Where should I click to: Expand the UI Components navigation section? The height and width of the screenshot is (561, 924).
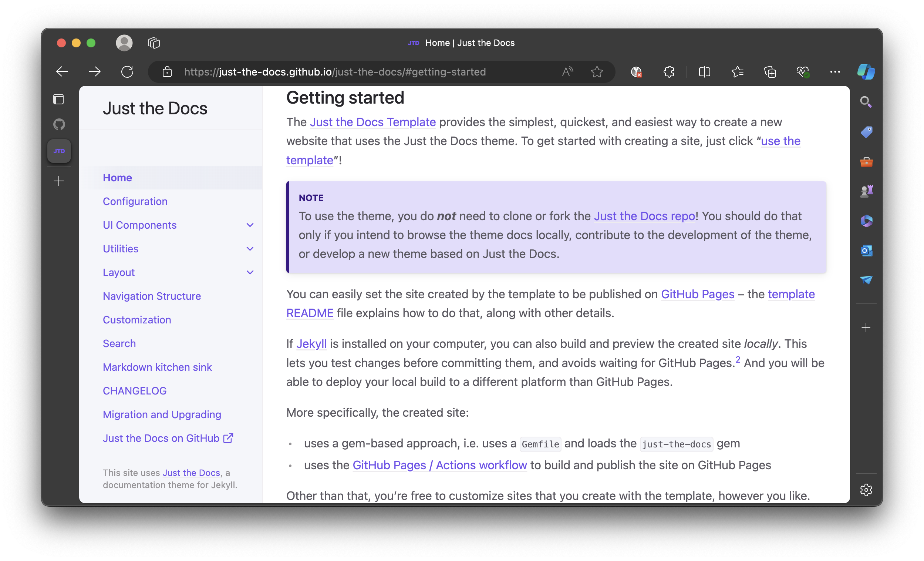[249, 224]
